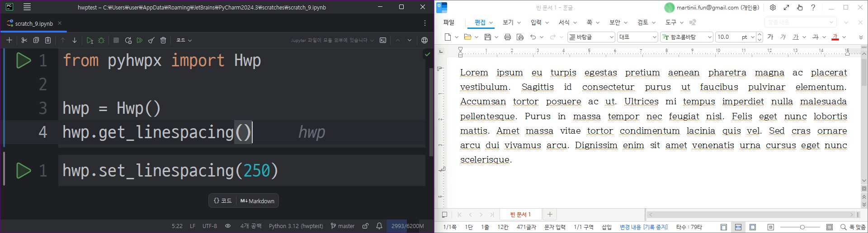Open a file with the folder icon in Hangul

click(x=468, y=37)
